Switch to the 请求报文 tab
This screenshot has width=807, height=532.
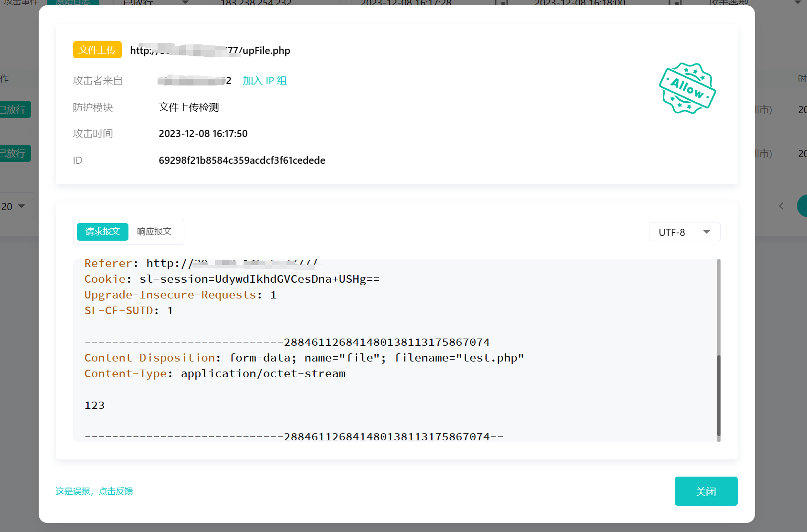(103, 232)
